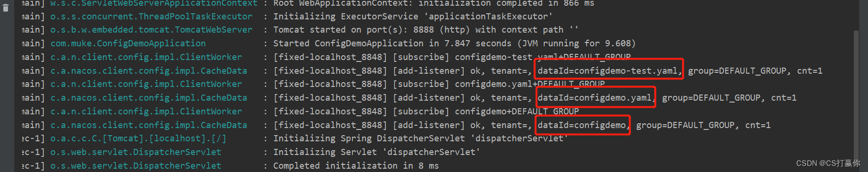The width and height of the screenshot is (868, 172).
Task: Click the CSDN watermark text
Action: tap(828, 163)
